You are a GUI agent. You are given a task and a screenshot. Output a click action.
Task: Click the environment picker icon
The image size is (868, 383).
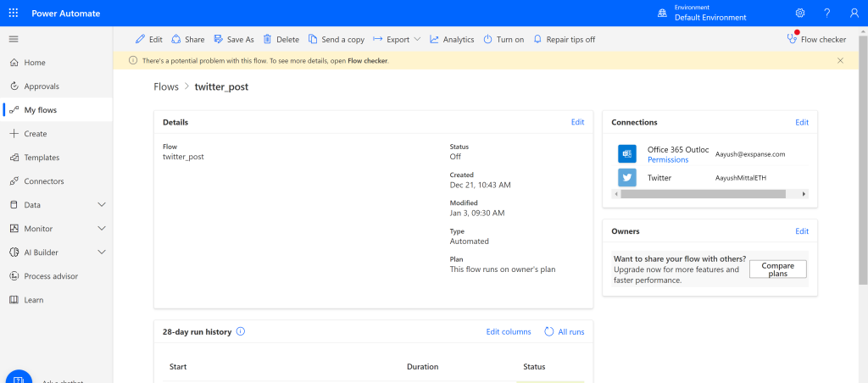tap(662, 14)
